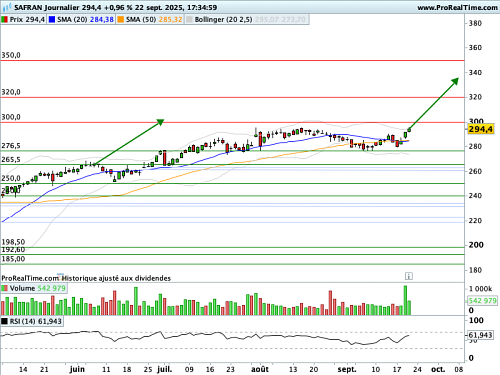Click the blue SMA (20) color swatch
This screenshot has height=375, width=500.
coord(52,20)
